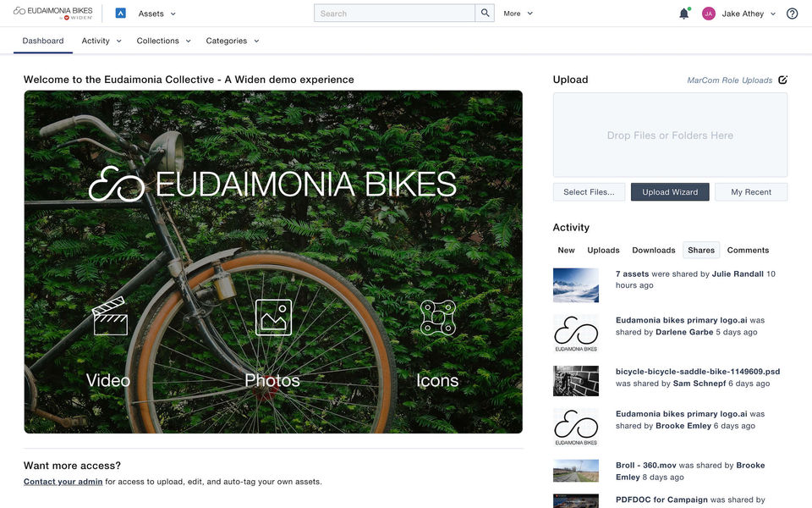Click the 7 assets link
Image resolution: width=812 pixels, height=508 pixels.
pos(633,273)
